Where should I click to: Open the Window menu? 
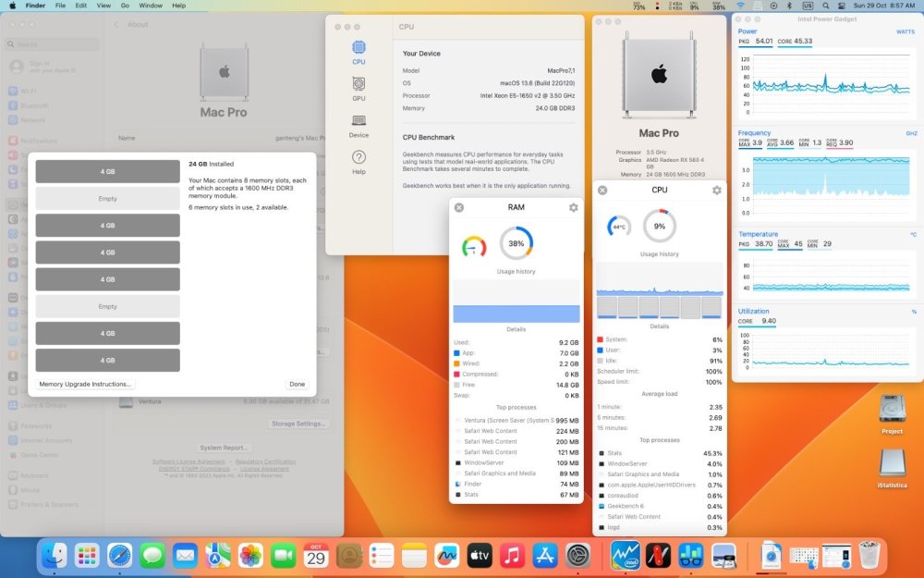tap(151, 6)
